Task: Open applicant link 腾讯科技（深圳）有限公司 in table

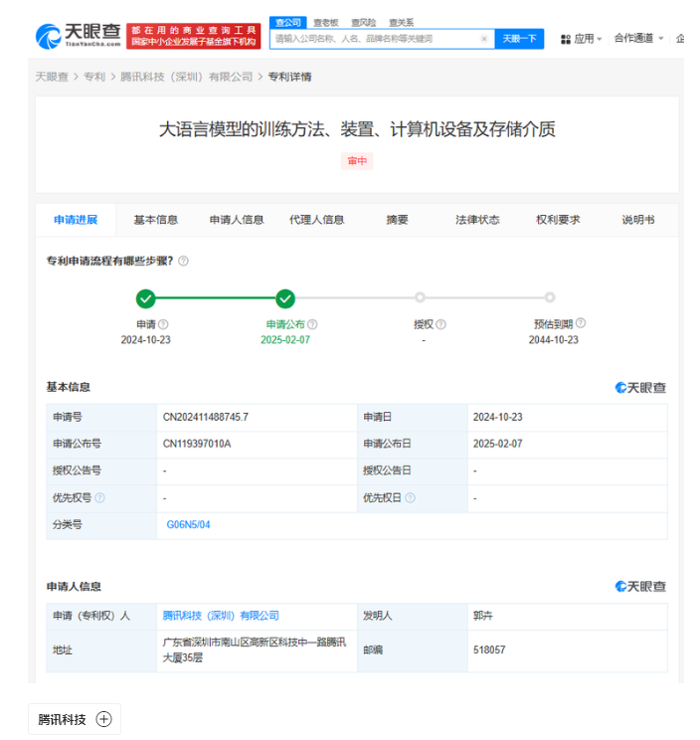Action: point(221,616)
